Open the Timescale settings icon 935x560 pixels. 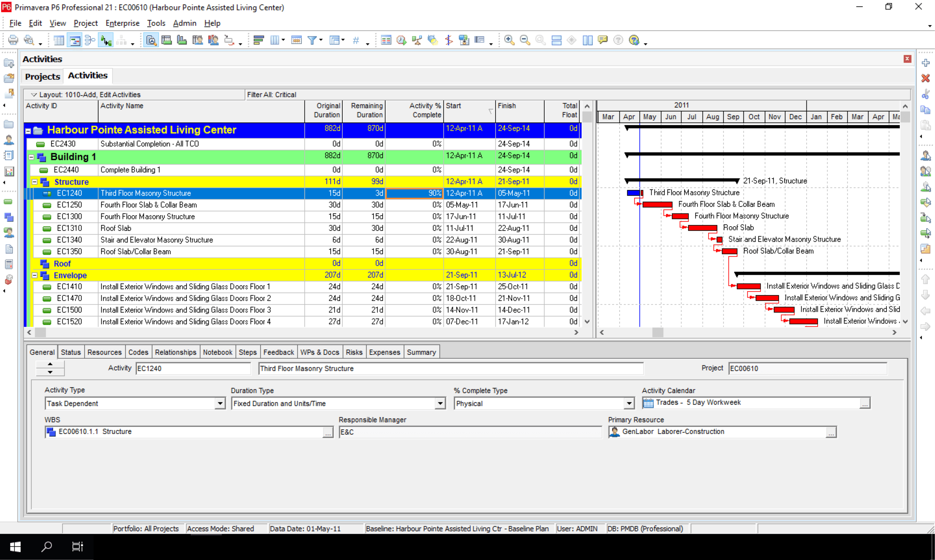297,40
